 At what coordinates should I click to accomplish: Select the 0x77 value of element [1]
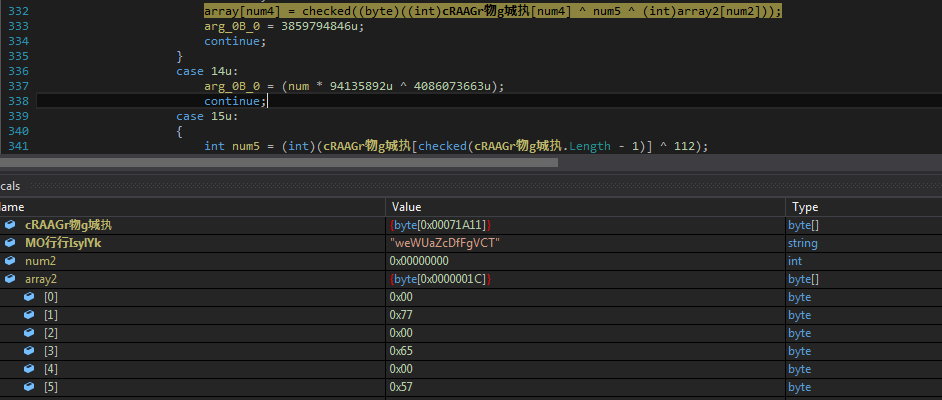(403, 315)
